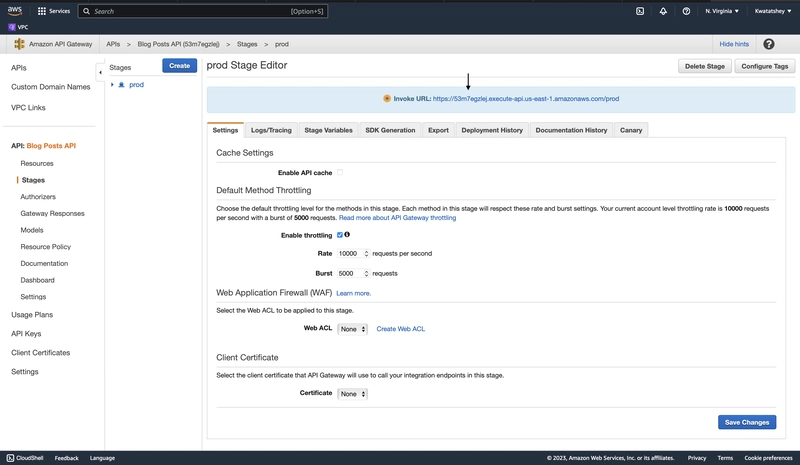
Task: Open VPC Links in the sidebar
Action: [28, 108]
